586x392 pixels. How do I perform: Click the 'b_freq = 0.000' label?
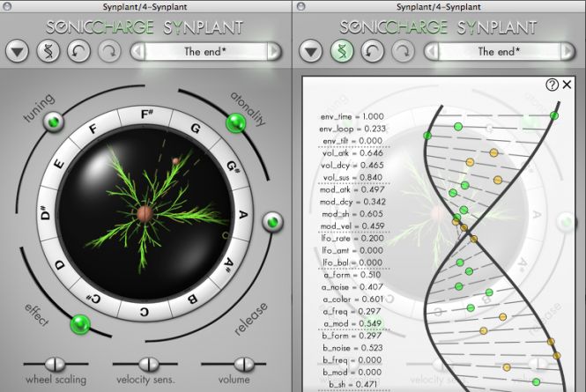pyautogui.click(x=352, y=360)
